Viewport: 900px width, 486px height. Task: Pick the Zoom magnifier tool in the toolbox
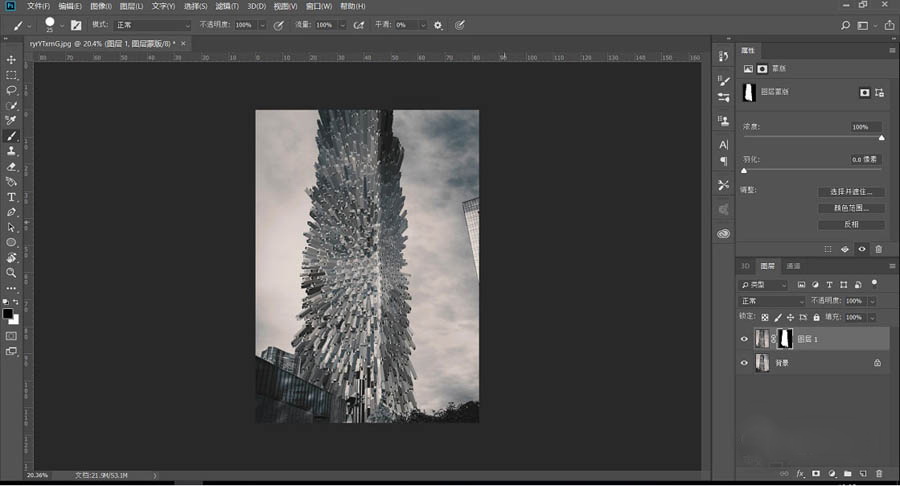click(x=11, y=272)
